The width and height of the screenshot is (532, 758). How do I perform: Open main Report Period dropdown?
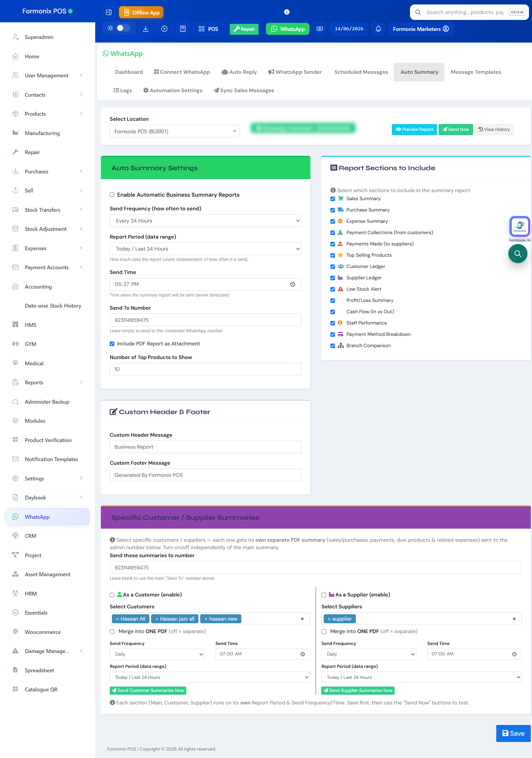pos(205,249)
